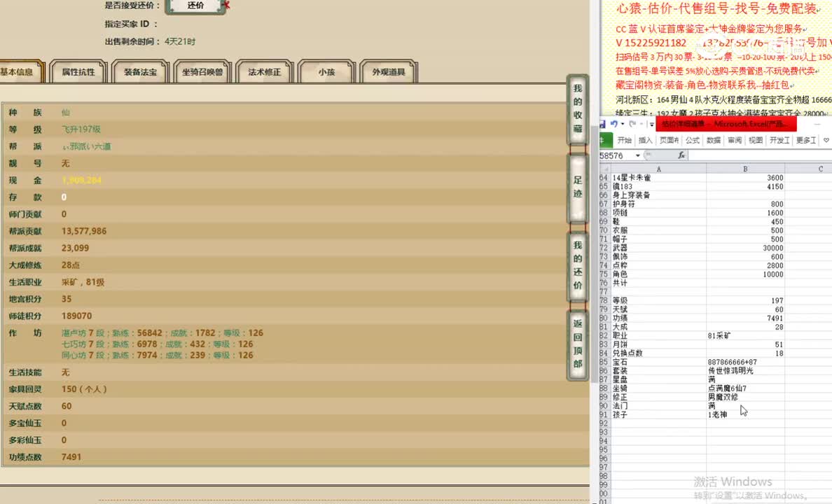Click the cell with 887866666+87
The width and height of the screenshot is (832, 504).
pyautogui.click(x=745, y=362)
